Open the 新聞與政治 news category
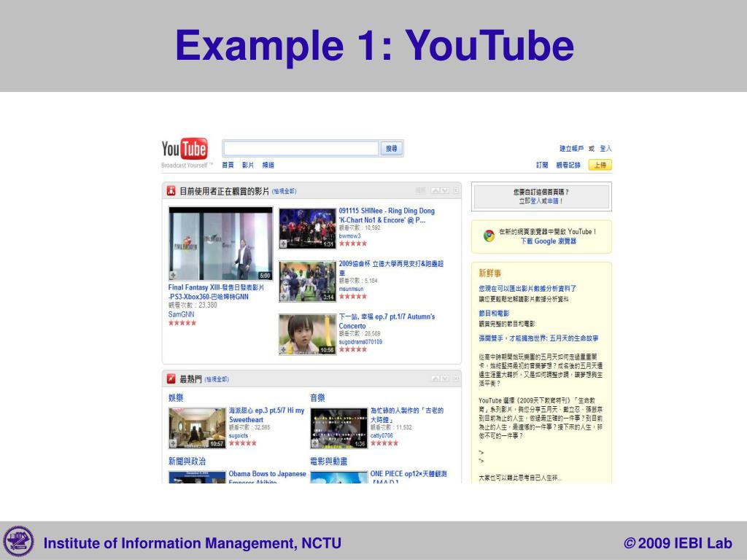 tap(187, 461)
